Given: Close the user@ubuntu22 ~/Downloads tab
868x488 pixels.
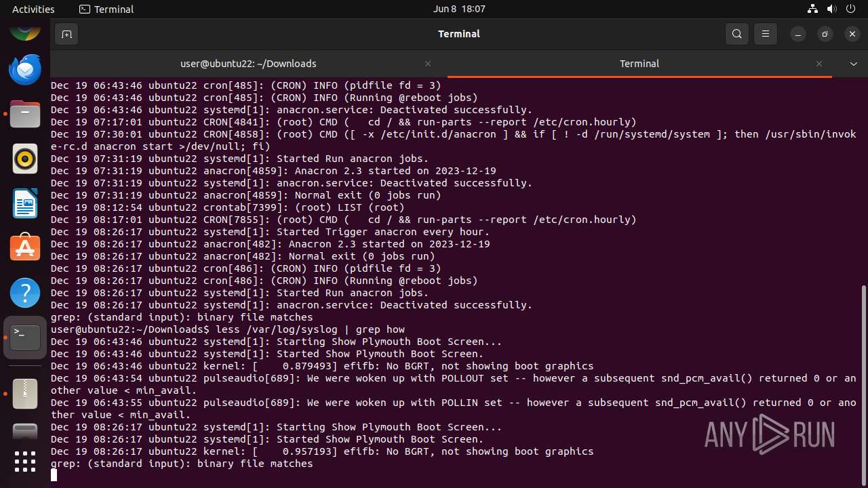Looking at the screenshot, I should click(x=428, y=64).
